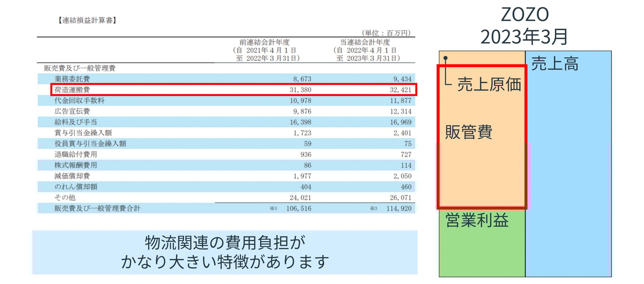644x284 pixels.
Task: Click the 32,421 value in current year column
Action: point(400,90)
